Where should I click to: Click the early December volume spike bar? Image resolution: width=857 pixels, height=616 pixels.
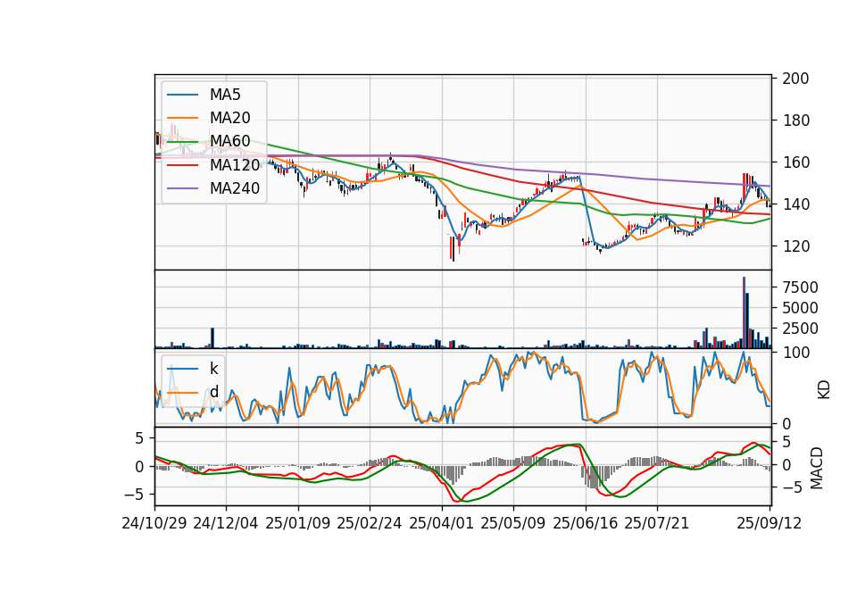(x=212, y=337)
